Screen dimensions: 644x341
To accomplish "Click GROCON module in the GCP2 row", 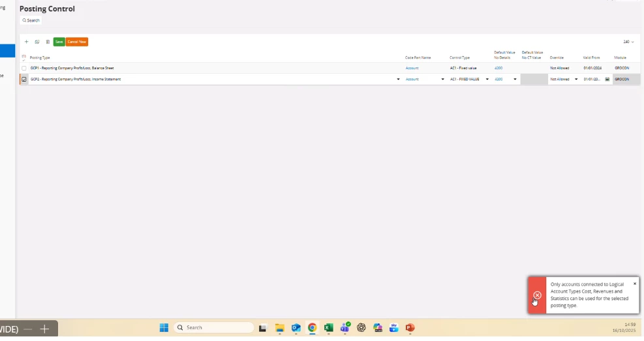I will click(622, 80).
